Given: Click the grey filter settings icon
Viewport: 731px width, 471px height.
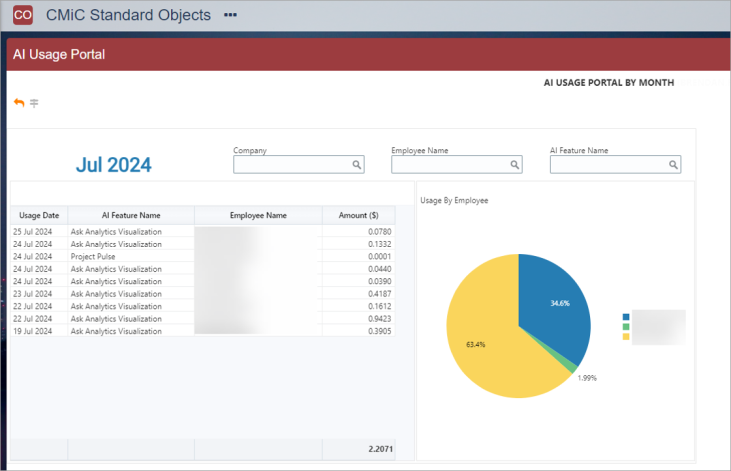Looking at the screenshot, I should 34,103.
